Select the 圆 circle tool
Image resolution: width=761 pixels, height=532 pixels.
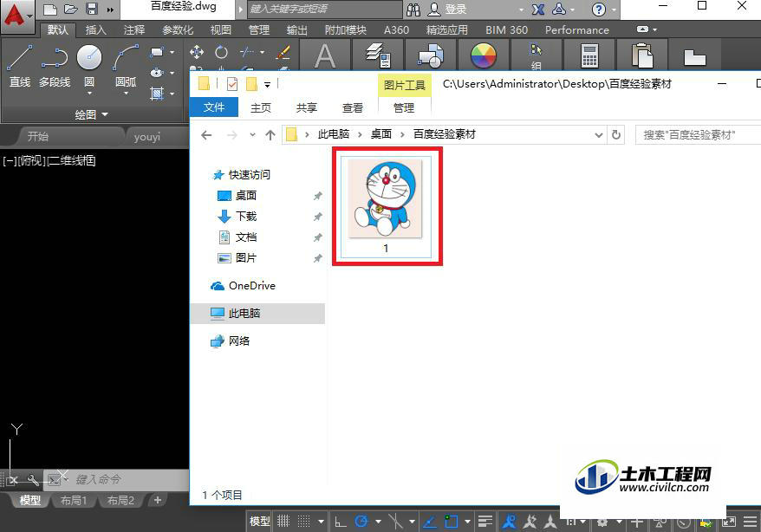point(89,64)
